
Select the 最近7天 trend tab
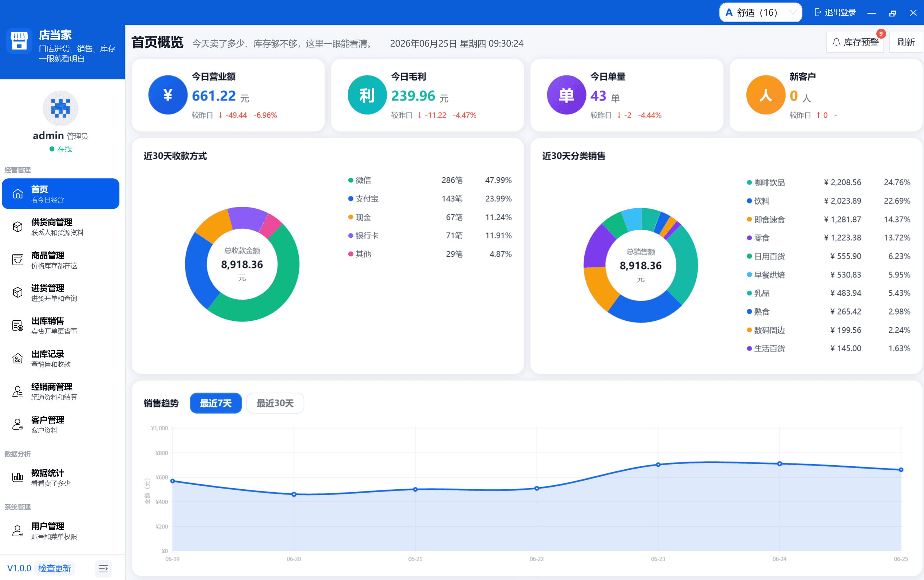pyautogui.click(x=216, y=403)
